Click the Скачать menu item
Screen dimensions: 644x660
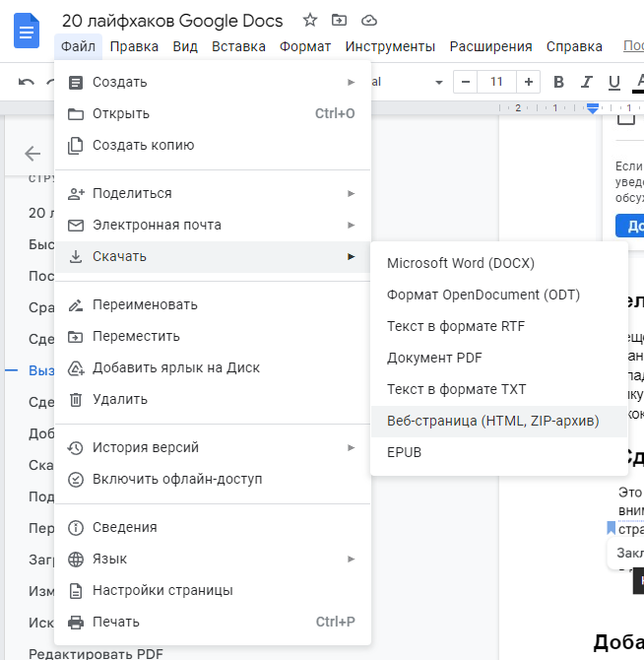213,256
